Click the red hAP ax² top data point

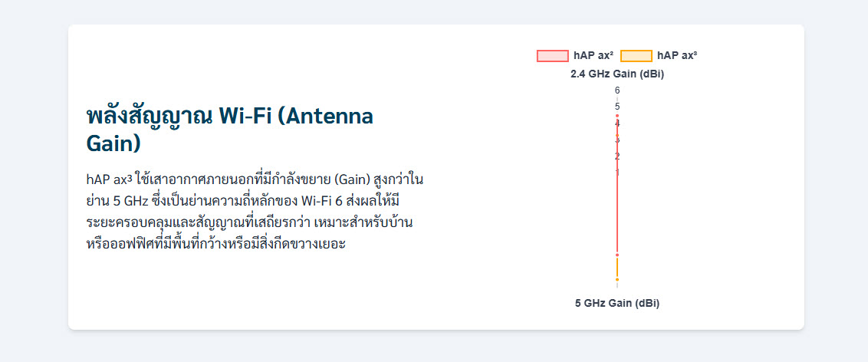coord(617,116)
